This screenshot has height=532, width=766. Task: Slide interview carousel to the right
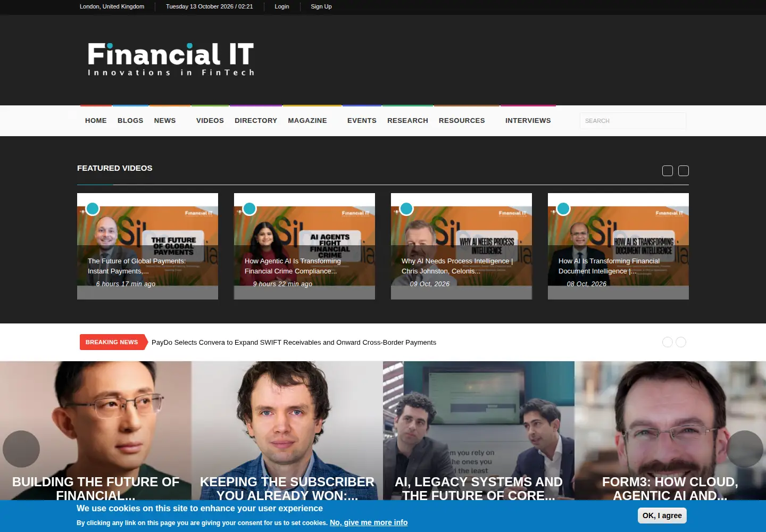[x=745, y=449]
